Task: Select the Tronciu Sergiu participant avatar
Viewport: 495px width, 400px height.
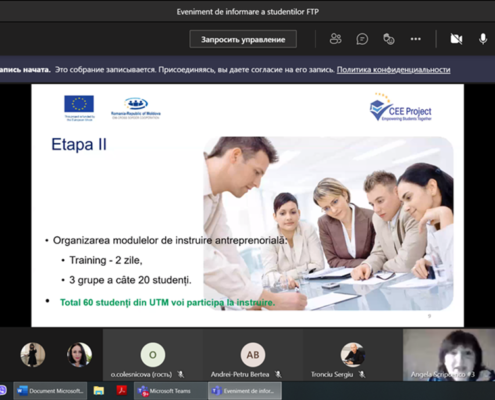Action: (x=353, y=355)
